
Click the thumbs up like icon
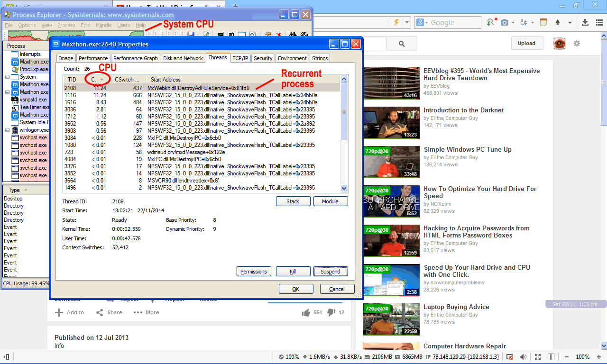point(306,312)
